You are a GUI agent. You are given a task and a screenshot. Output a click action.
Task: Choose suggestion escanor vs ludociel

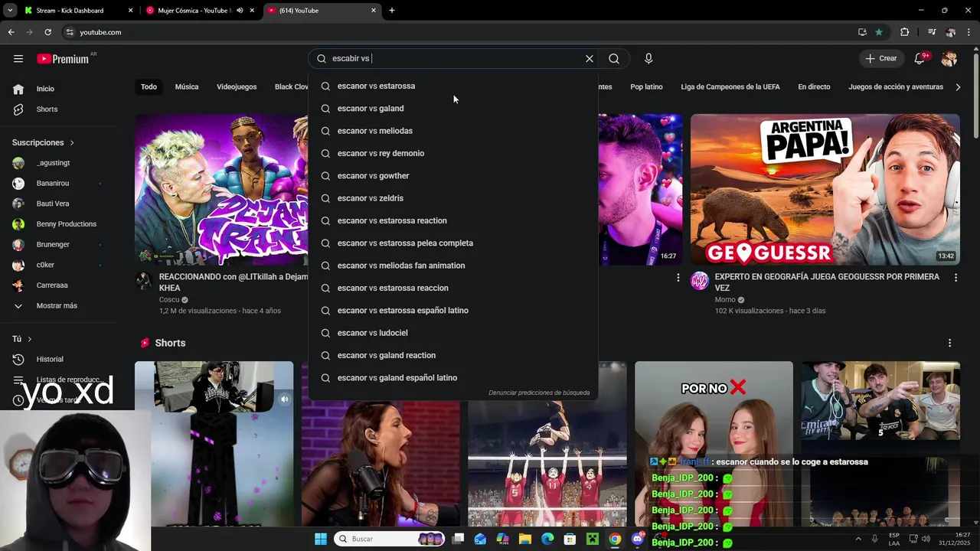[x=452, y=333]
